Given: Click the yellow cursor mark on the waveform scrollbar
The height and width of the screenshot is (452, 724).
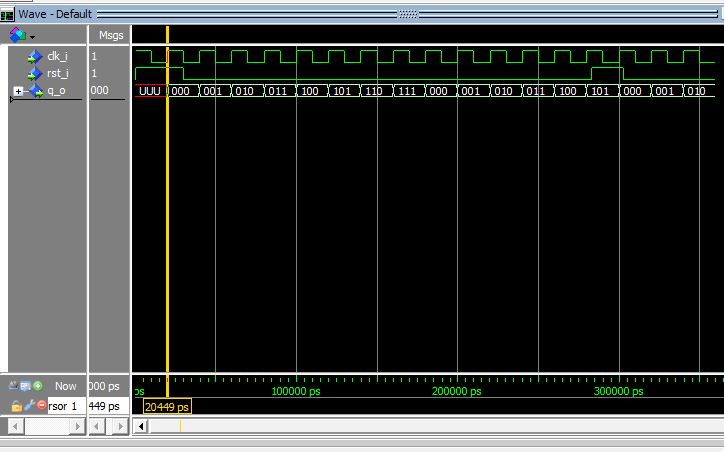Looking at the screenshot, I should point(181,426).
